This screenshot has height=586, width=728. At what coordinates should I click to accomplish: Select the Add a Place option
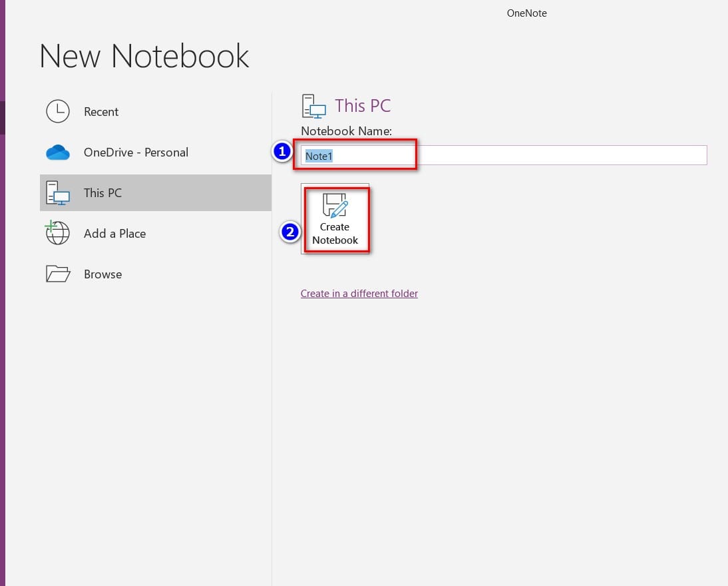pyautogui.click(x=114, y=234)
